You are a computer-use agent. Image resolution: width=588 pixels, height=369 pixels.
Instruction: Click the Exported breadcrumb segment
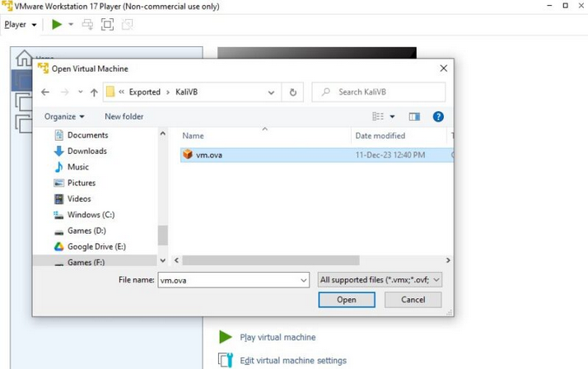(x=145, y=92)
